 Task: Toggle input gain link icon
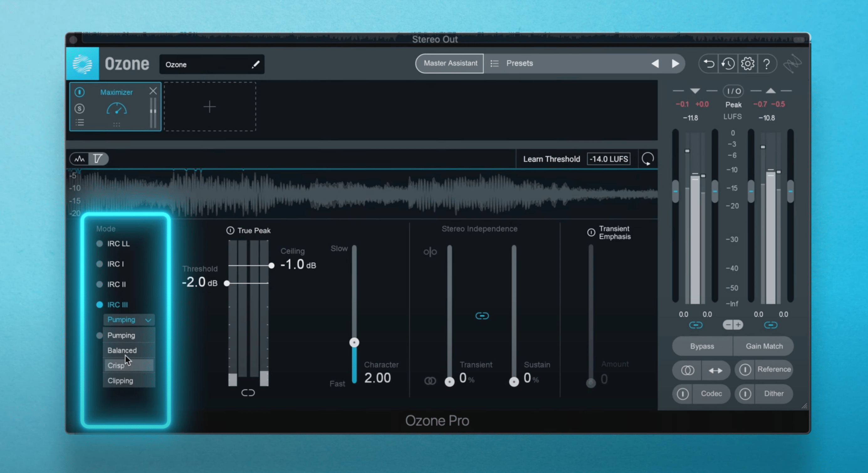pos(696,325)
